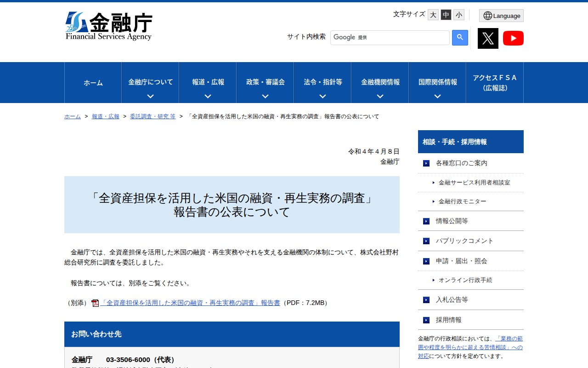Expand the 国際関係情報 navigation chevron
Image resolution: width=588 pixels, height=368 pixels.
[437, 96]
